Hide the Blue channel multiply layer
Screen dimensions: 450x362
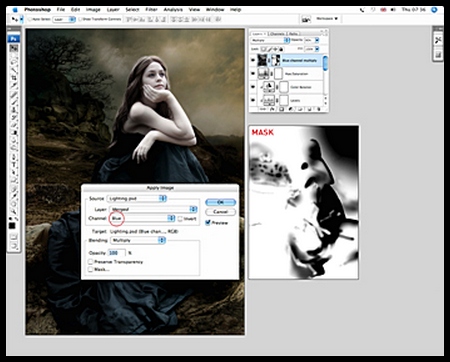click(x=253, y=60)
